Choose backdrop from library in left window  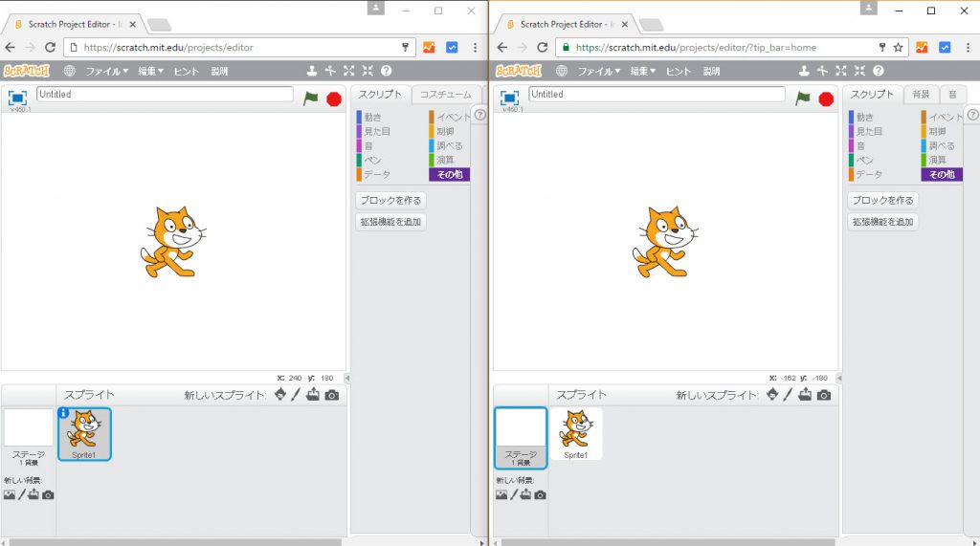tap(10, 494)
